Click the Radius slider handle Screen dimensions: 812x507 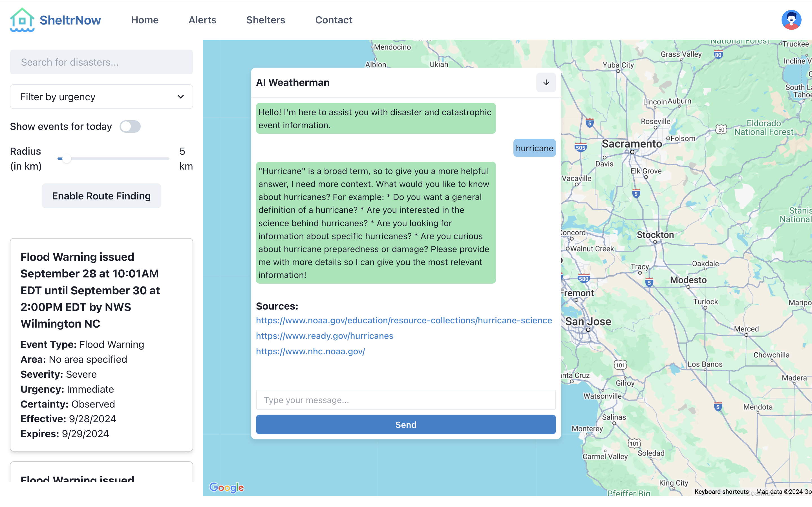67,159
